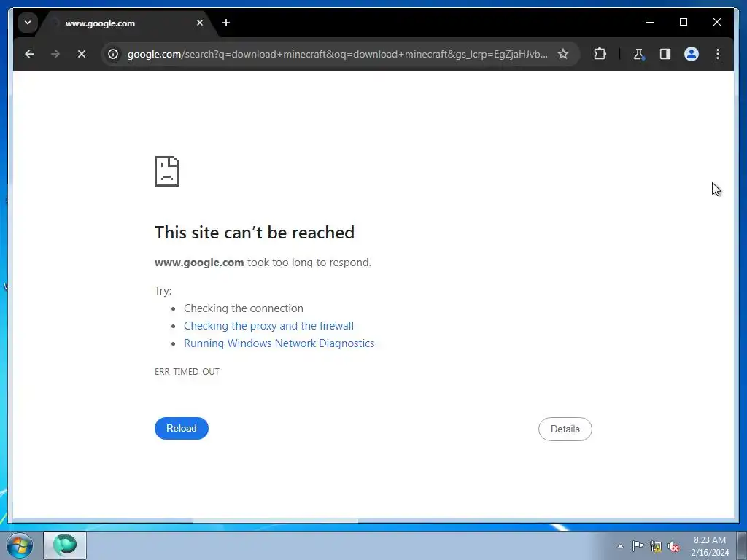Screen dimensions: 747x560
Task: Click the ERR_TIMED_OUT error code text
Action: pos(187,372)
